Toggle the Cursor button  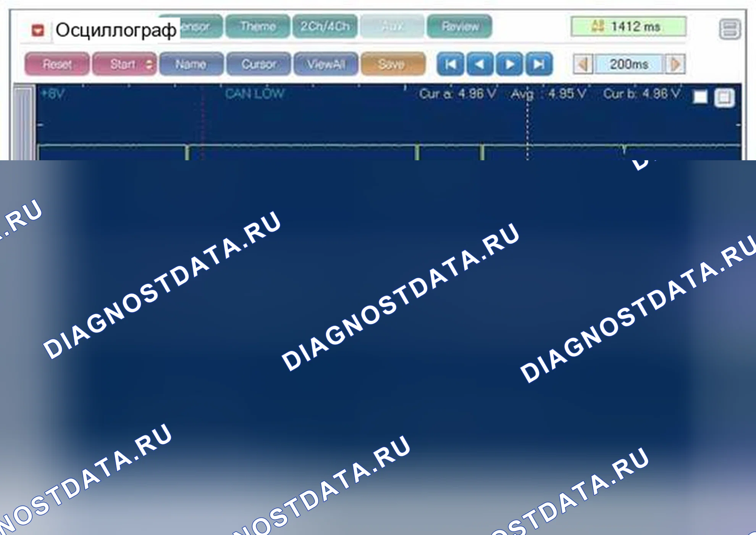(258, 64)
